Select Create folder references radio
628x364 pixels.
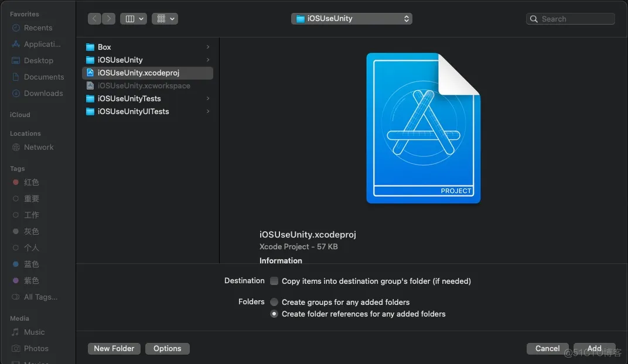[x=274, y=314]
